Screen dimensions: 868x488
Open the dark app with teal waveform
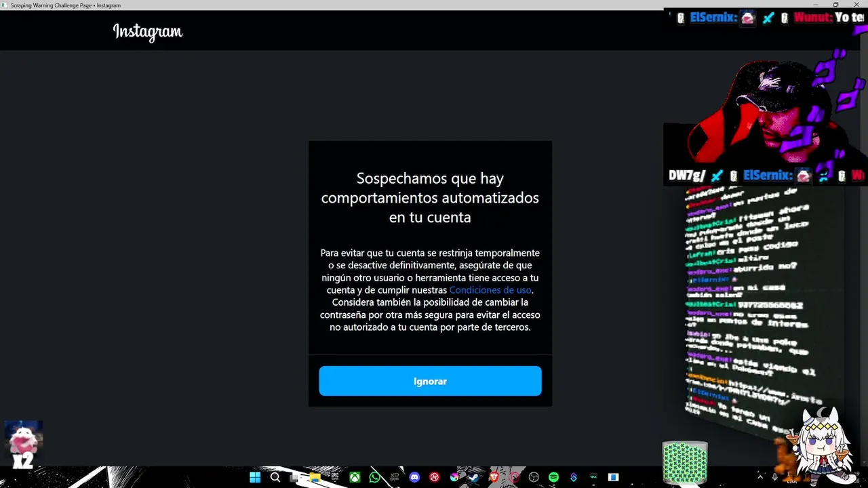click(593, 477)
